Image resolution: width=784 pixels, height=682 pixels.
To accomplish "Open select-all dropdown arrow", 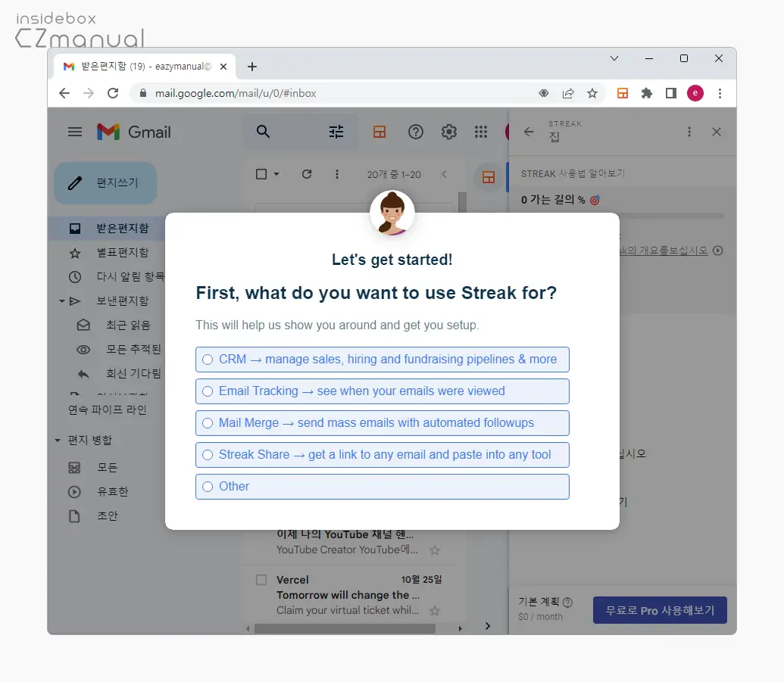I will coord(276,174).
